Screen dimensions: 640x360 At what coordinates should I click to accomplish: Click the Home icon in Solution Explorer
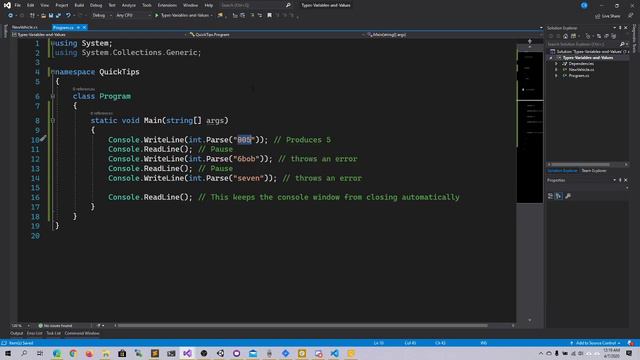566,36
